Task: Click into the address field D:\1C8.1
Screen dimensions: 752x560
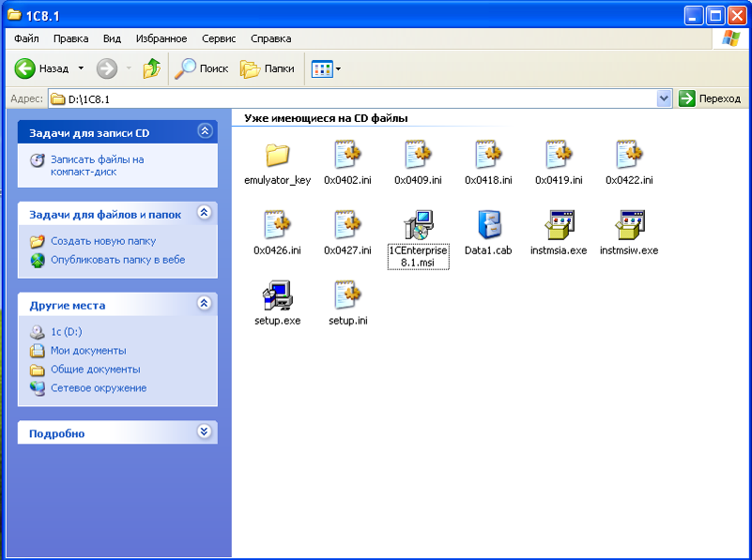Action: coord(352,99)
